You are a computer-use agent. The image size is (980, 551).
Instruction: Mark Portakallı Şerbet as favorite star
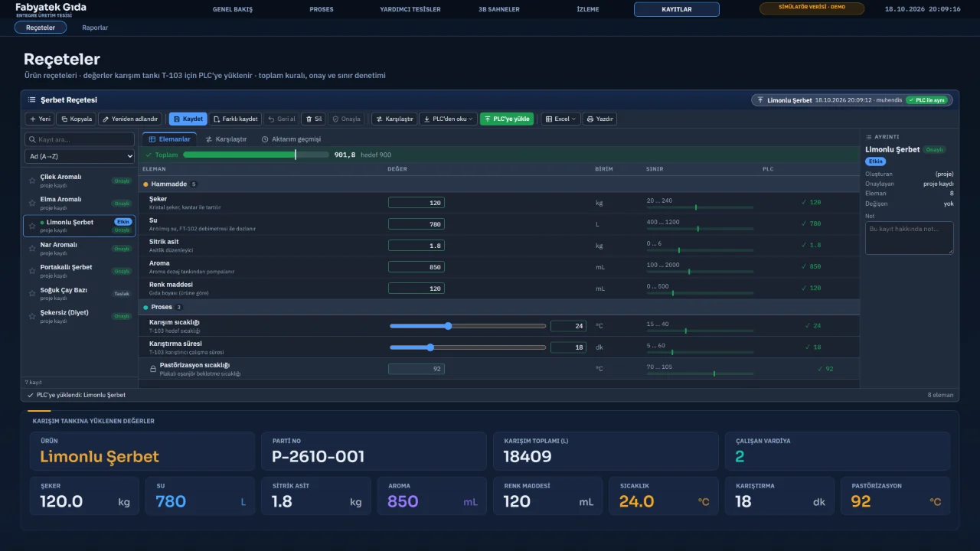32,271
